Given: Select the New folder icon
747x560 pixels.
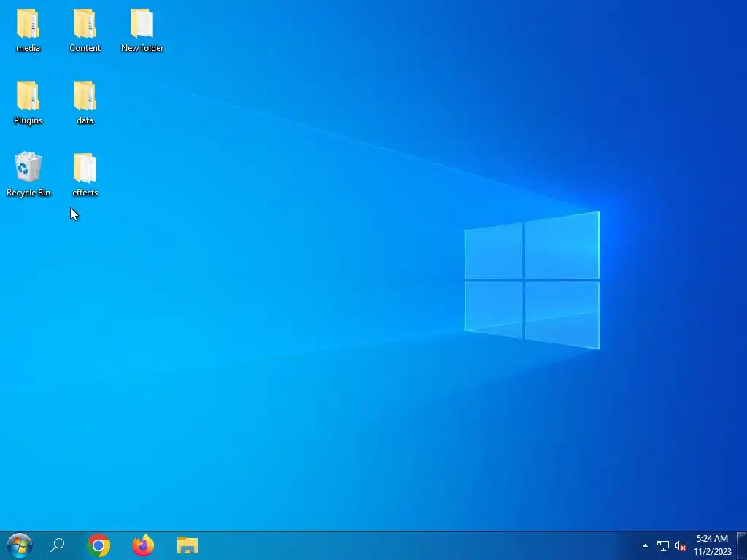Looking at the screenshot, I should [142, 23].
